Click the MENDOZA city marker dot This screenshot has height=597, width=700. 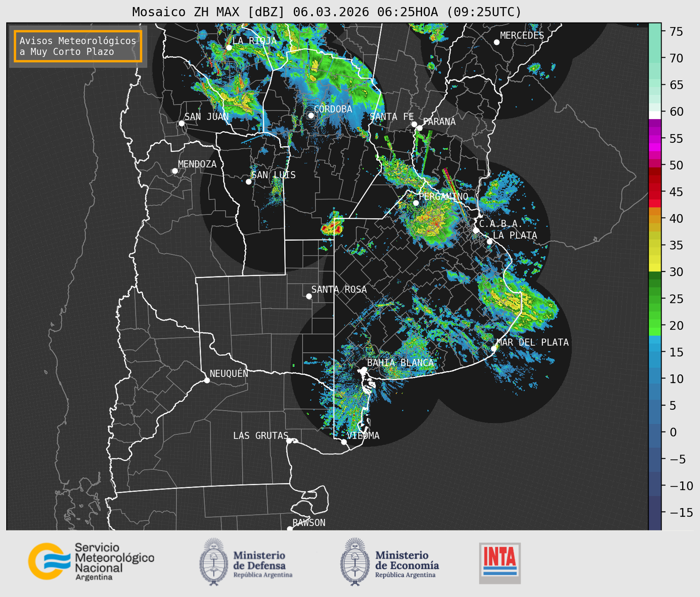click(x=175, y=171)
